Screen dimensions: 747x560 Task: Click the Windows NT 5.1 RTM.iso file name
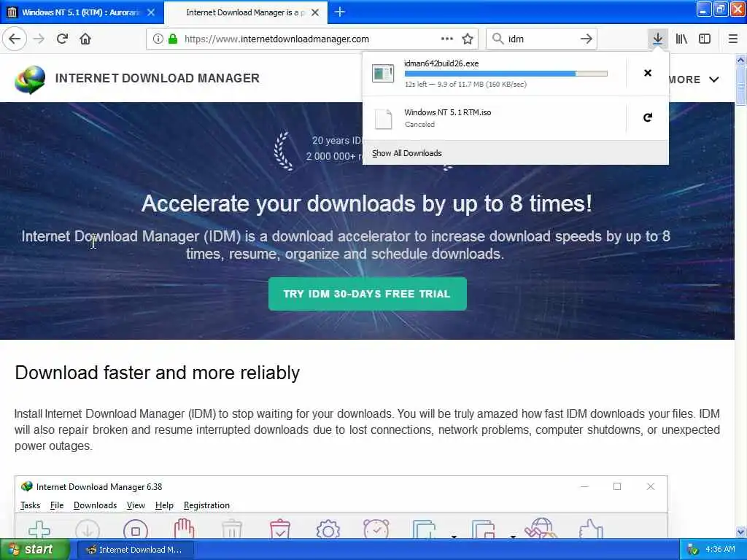pos(447,112)
